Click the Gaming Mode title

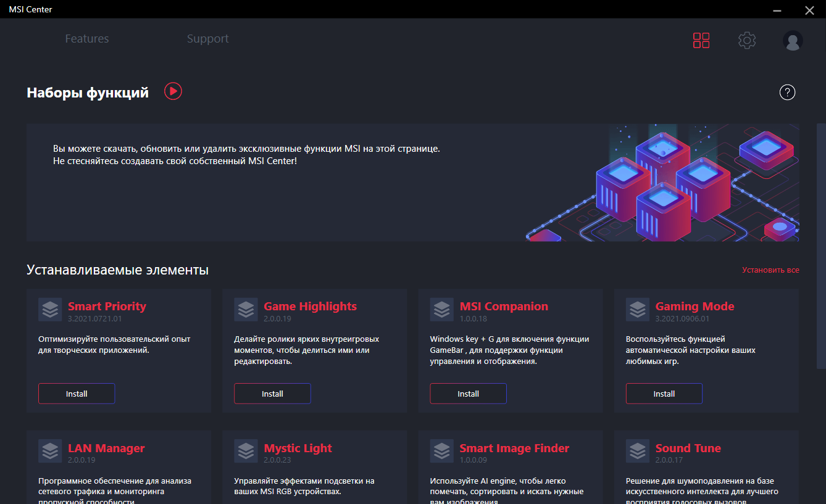695,307
